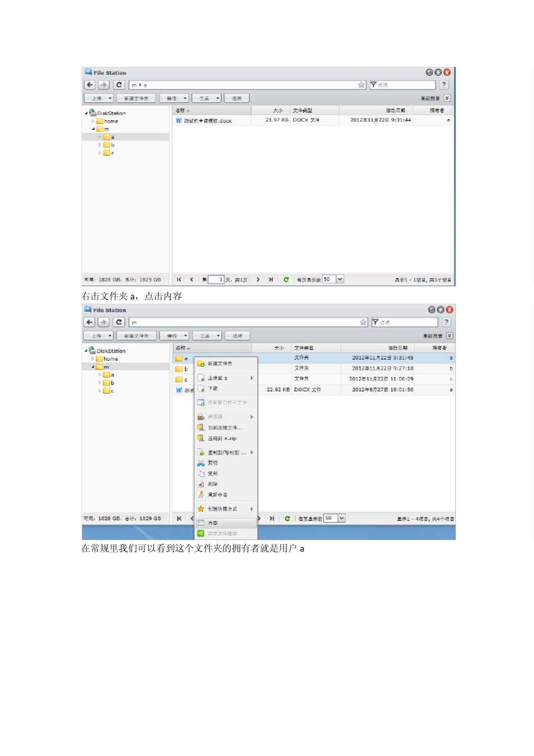Choose 压缩到 a.zip from the context menu
Image resolution: width=534 pixels, height=756 pixels.
(x=226, y=438)
